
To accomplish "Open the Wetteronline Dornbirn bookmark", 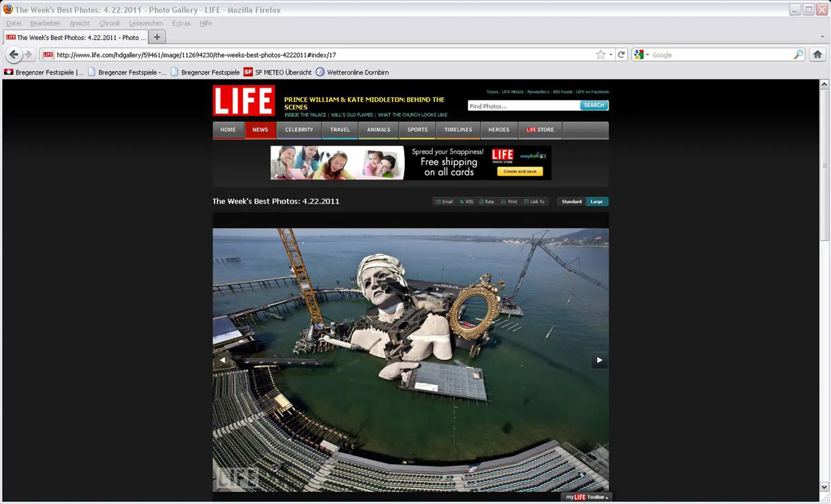I will (352, 72).
